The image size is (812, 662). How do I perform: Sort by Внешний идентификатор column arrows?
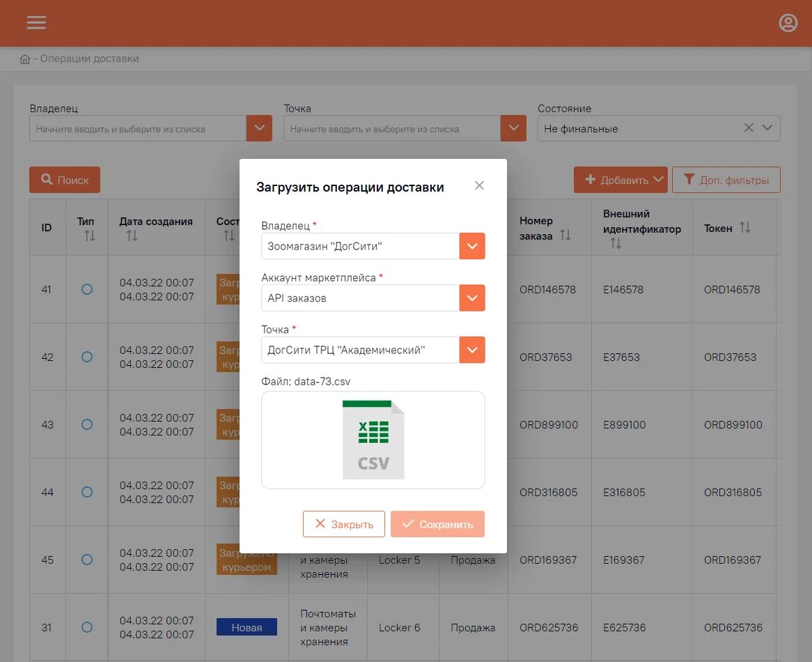coord(616,243)
